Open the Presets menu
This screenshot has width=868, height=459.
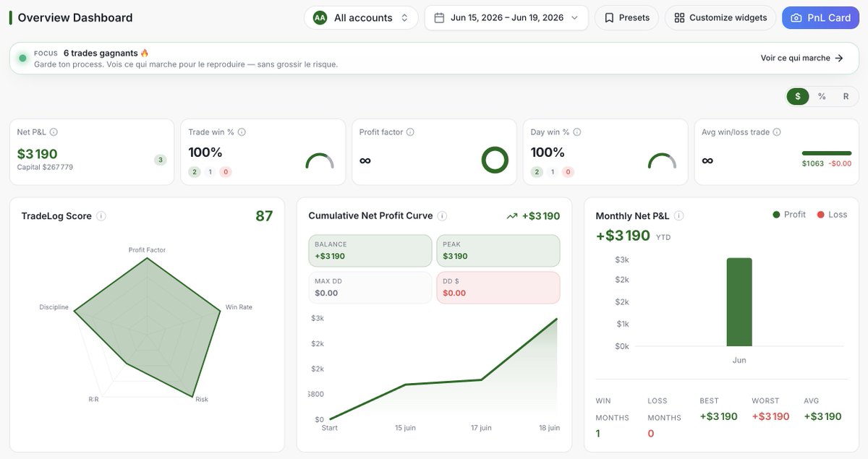[x=626, y=17]
